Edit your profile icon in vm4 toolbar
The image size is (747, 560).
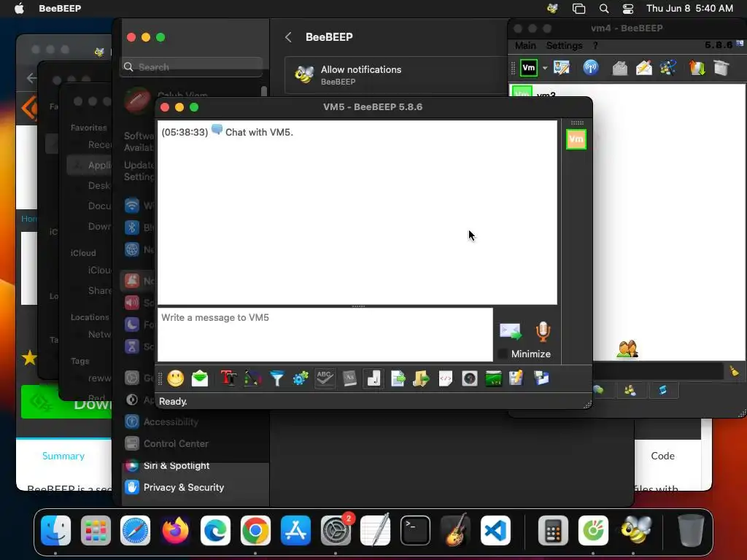(562, 68)
